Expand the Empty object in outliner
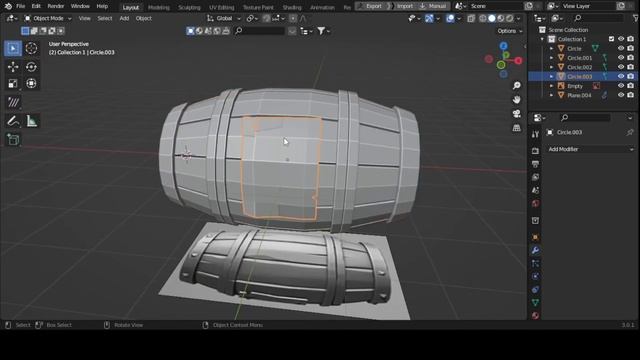Viewport: 640px width, 360px height. (551, 86)
